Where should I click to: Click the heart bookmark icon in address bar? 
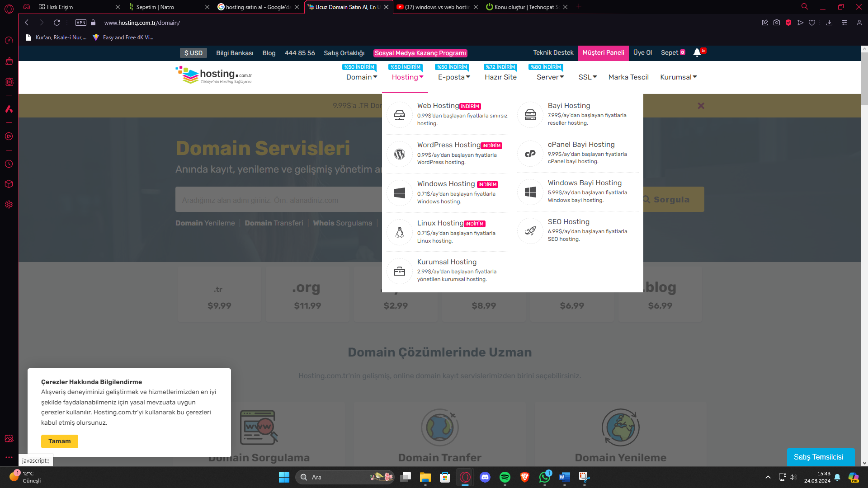(812, 23)
